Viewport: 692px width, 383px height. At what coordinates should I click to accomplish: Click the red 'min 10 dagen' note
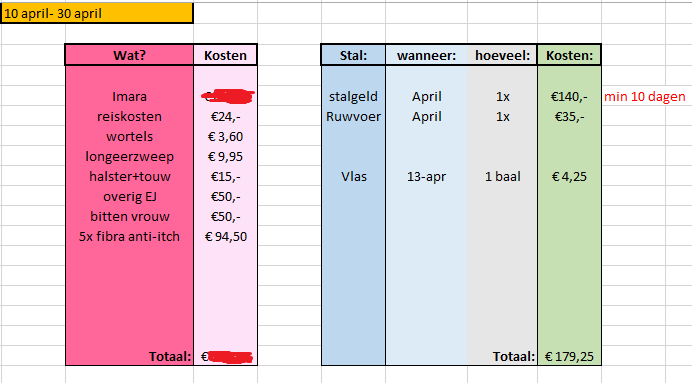[644, 96]
